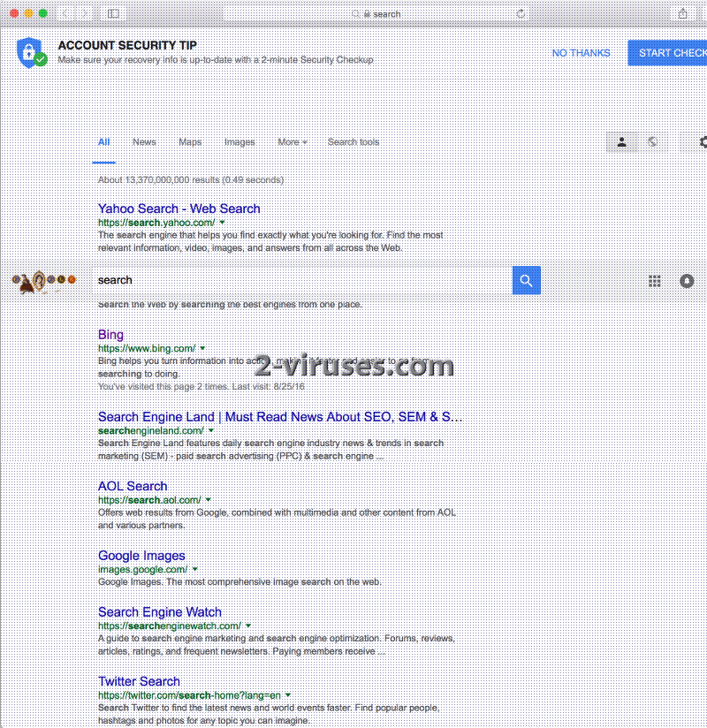Toggle the Safari sidebar button
The image size is (707, 728).
[113, 14]
